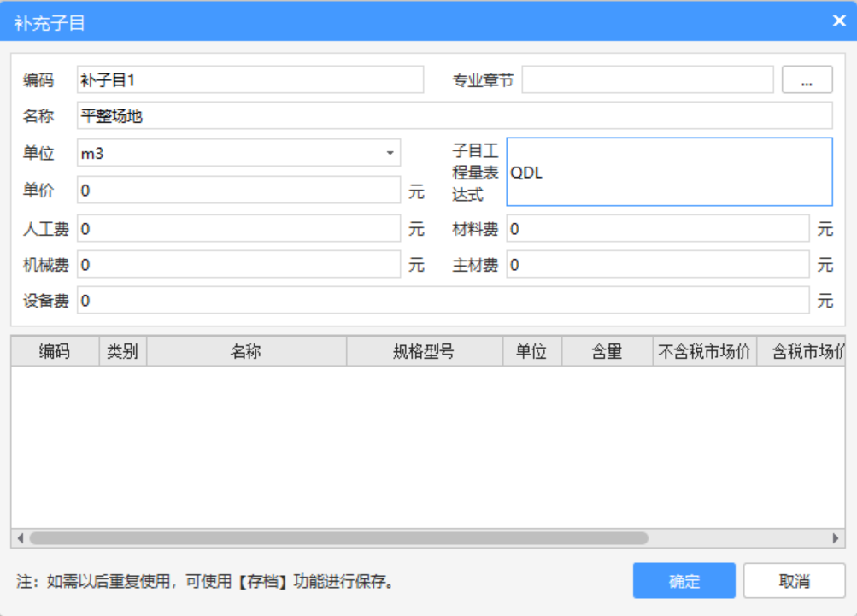857x616 pixels.
Task: Click the horizontal scrollbar right arrow
Action: click(836, 538)
